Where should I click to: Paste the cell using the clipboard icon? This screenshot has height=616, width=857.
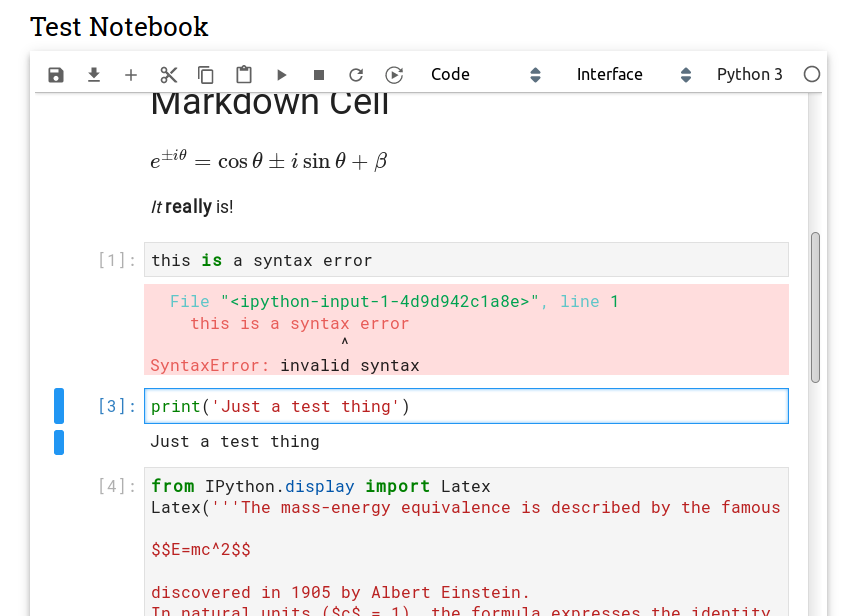tap(244, 75)
